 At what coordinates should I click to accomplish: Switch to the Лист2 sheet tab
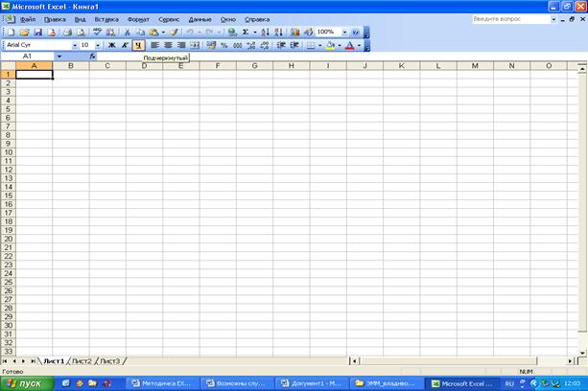(x=82, y=361)
